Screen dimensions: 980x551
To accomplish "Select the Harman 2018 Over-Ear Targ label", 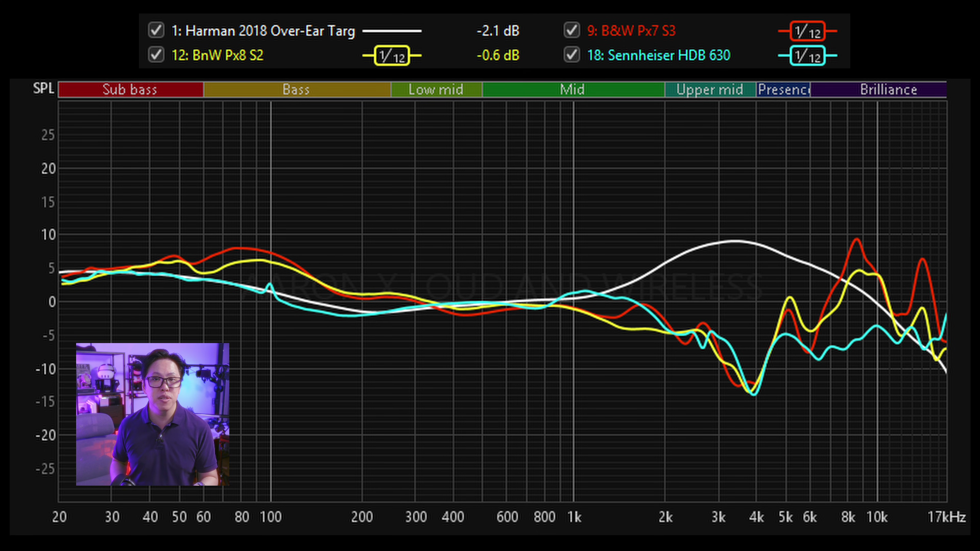I will coord(263,31).
